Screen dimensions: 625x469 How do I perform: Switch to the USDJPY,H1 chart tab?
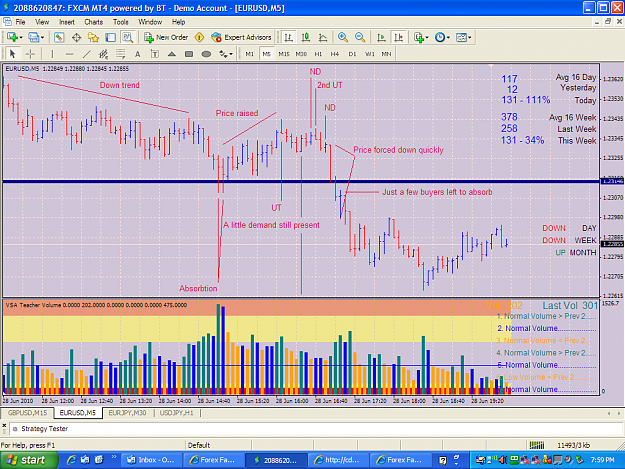pyautogui.click(x=177, y=413)
